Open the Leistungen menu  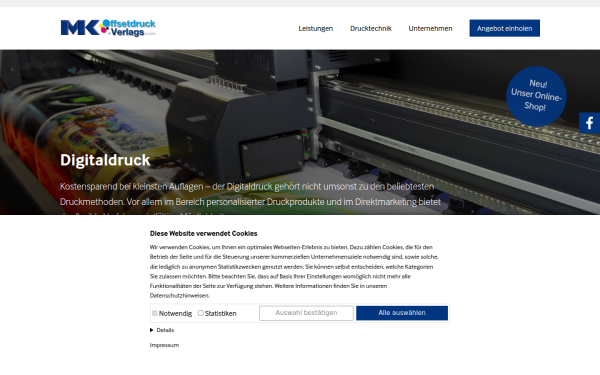point(316,28)
